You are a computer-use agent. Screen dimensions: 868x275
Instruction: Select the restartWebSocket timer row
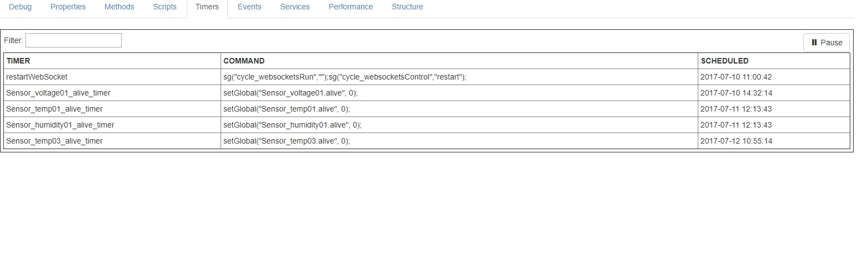(37, 77)
